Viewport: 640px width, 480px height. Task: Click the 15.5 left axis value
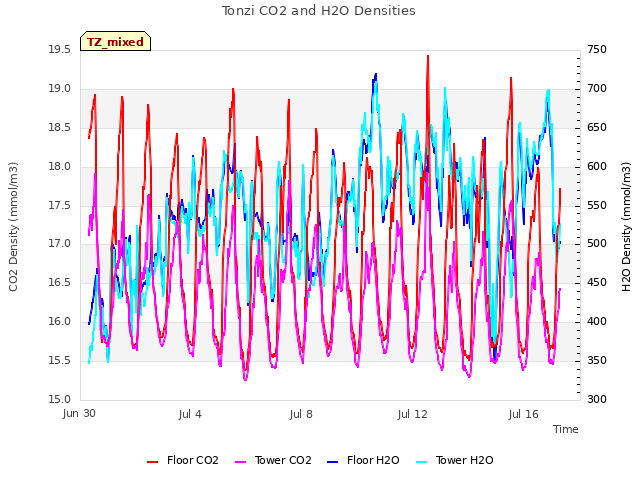pyautogui.click(x=60, y=361)
